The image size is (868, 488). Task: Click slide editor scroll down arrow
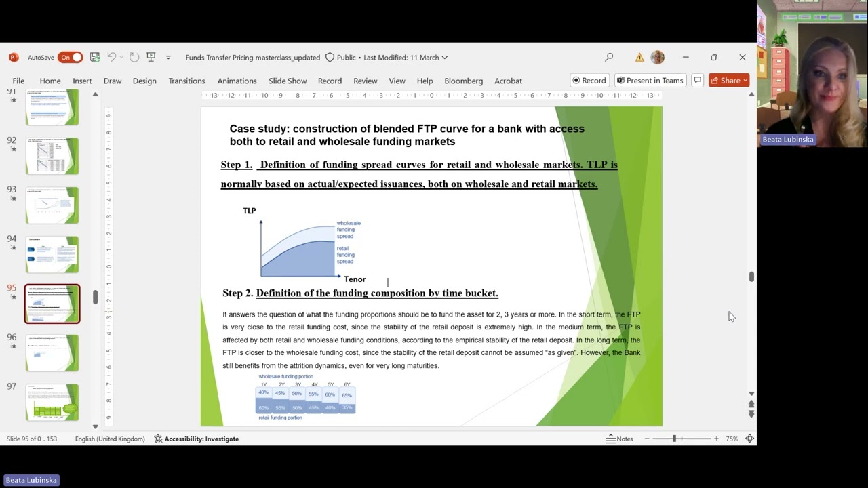coord(751,393)
